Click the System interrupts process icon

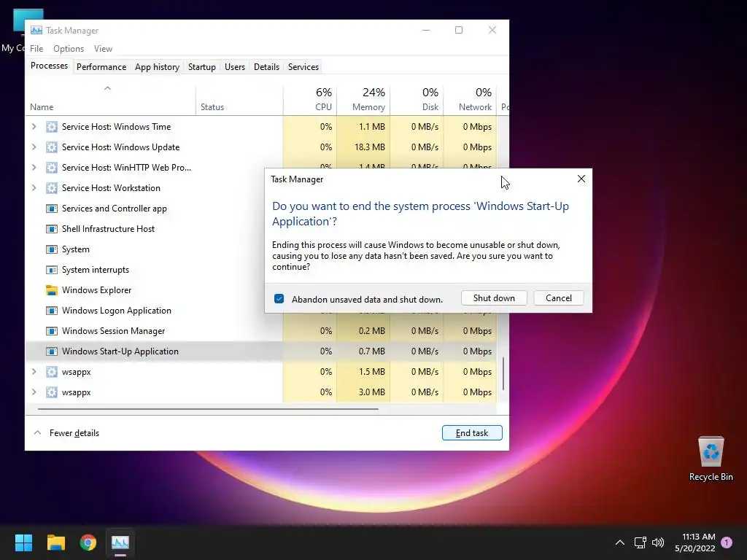(52, 270)
